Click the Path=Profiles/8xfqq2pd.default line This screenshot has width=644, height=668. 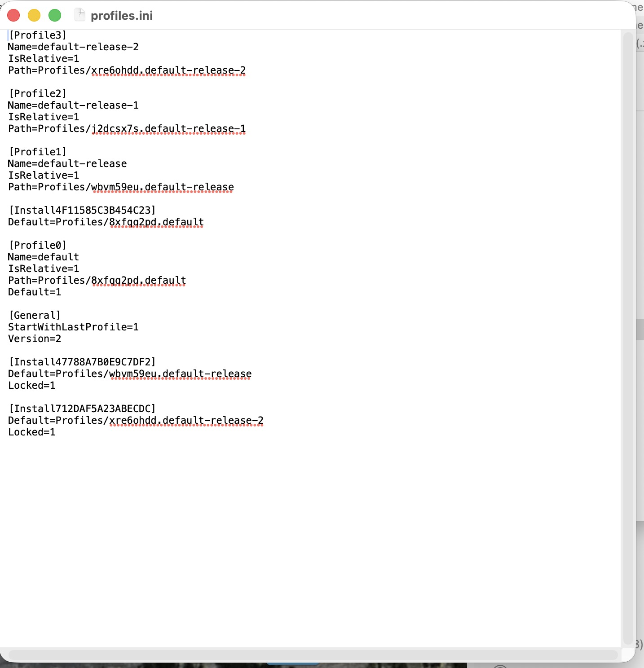pos(97,280)
